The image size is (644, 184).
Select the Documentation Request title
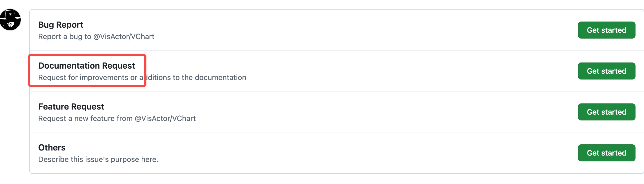[86, 66]
